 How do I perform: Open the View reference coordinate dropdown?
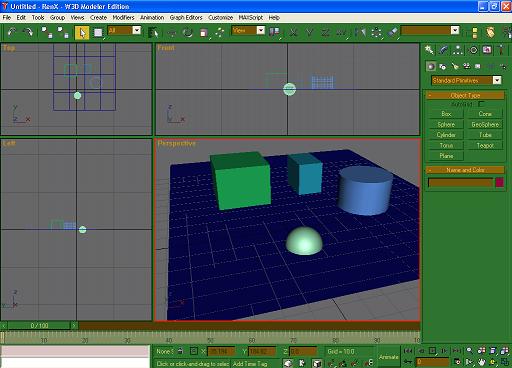tap(248, 31)
